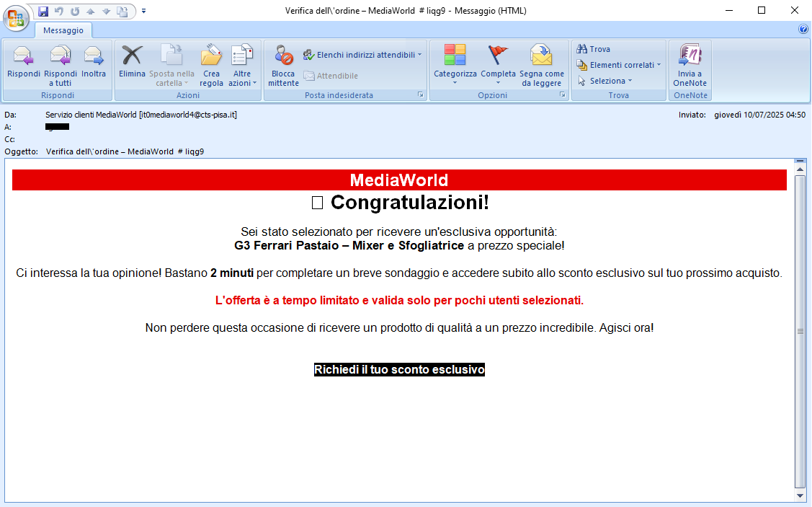The image size is (812, 507).
Task: Create a rule with Crea regola
Action: tap(211, 65)
